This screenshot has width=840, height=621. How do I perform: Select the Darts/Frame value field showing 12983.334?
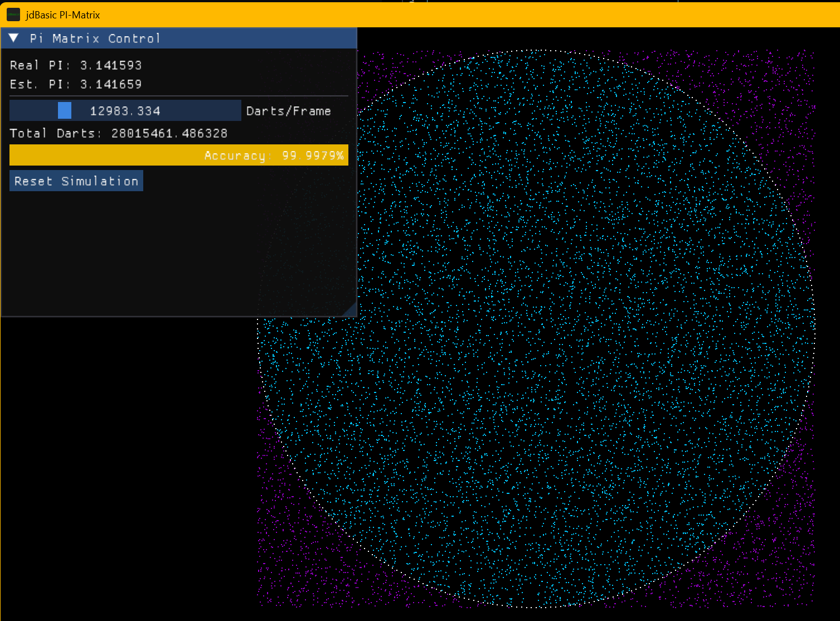click(125, 110)
